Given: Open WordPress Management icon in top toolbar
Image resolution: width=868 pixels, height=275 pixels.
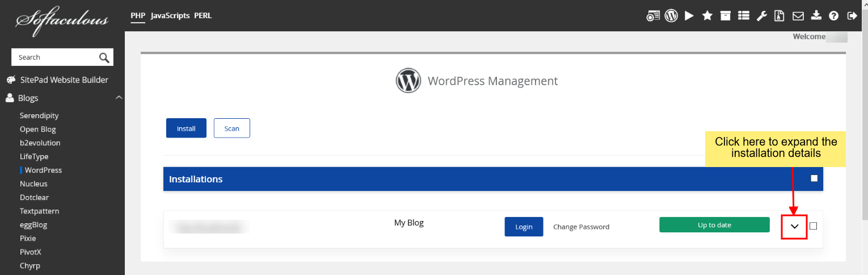Looking at the screenshot, I should (x=671, y=16).
